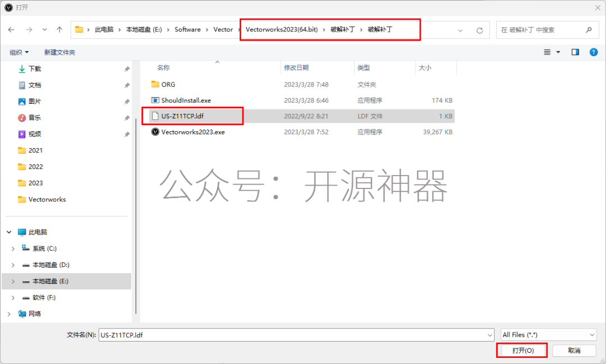Viewport: 606px width, 364px height.
Task: Go back using the back arrow
Action: pyautogui.click(x=11, y=30)
